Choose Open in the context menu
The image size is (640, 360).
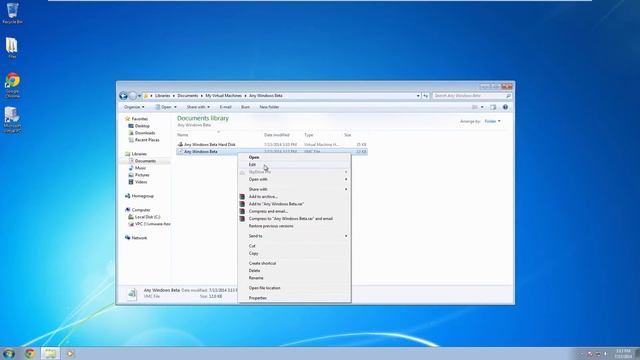pyautogui.click(x=294, y=157)
